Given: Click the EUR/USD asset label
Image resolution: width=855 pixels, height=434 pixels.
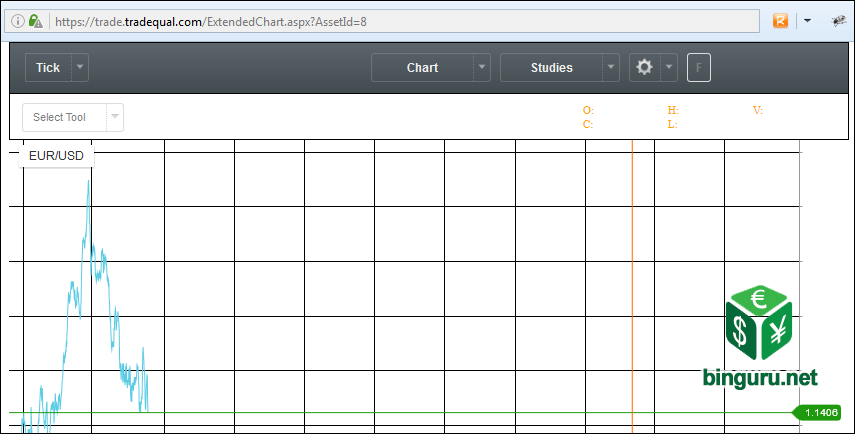Looking at the screenshot, I should click(56, 156).
